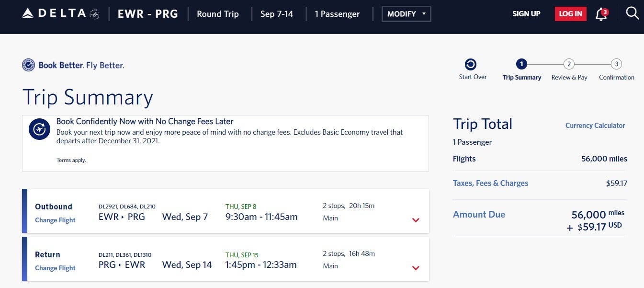Screen dimensions: 644x288
Task: Expand the Outbound flight details chevron
Action: [x=416, y=220]
